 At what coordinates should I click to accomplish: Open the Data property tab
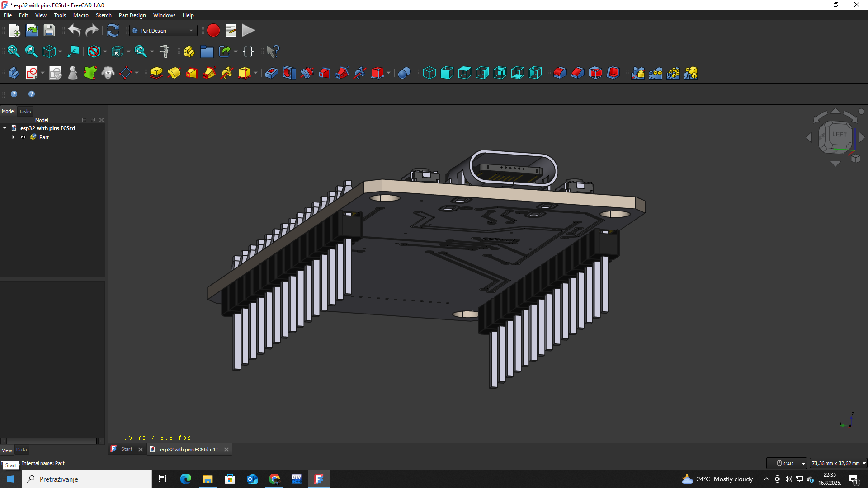tap(21, 450)
